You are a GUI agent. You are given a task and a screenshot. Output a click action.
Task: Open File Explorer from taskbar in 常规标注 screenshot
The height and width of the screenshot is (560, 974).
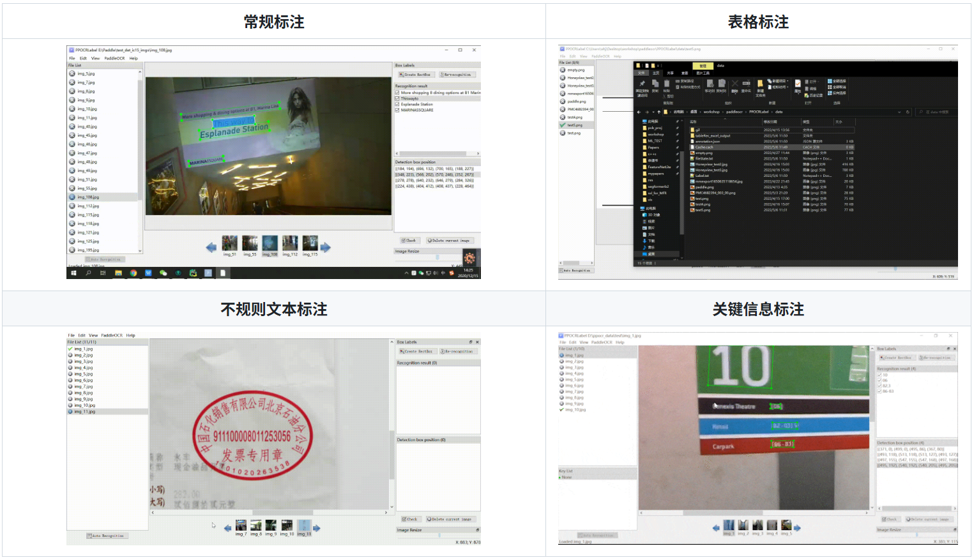(x=118, y=273)
